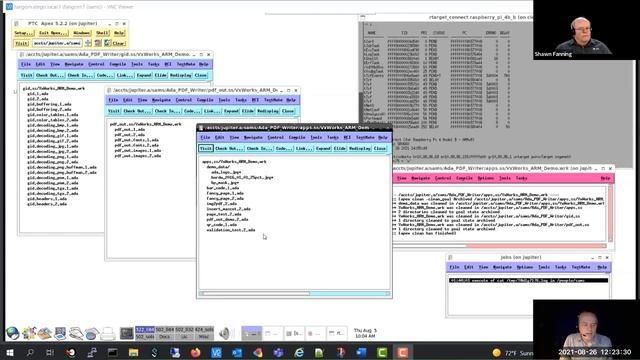
Task: Open Task View on the Windows taskbar
Action: pyautogui.click(x=50, y=352)
